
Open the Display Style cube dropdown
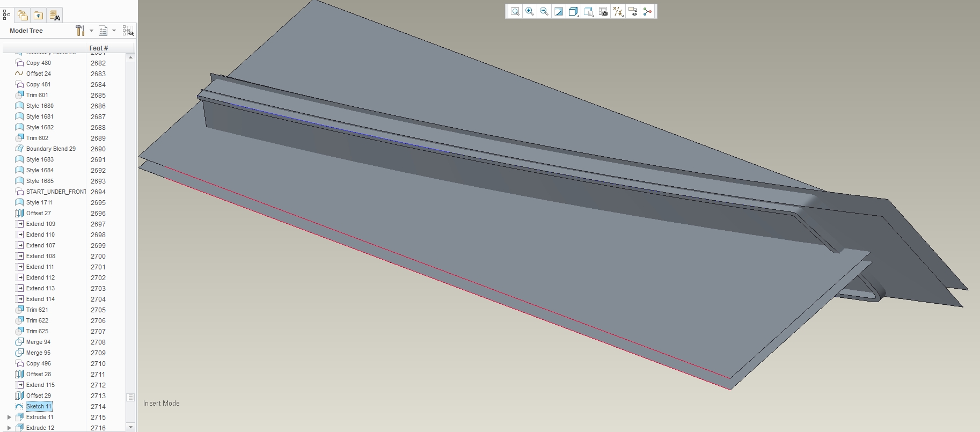pyautogui.click(x=573, y=12)
